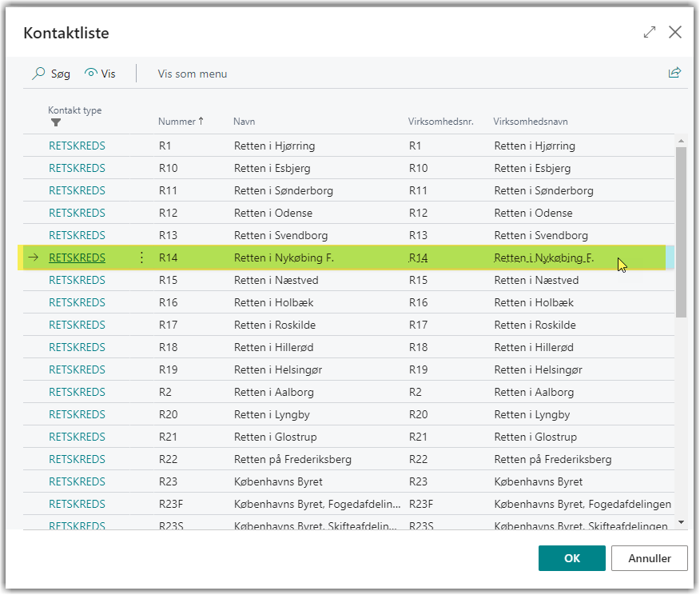Select Navn cell 'Retten i Hillerød'
Viewport: 700px width, 595px height.
tap(273, 347)
